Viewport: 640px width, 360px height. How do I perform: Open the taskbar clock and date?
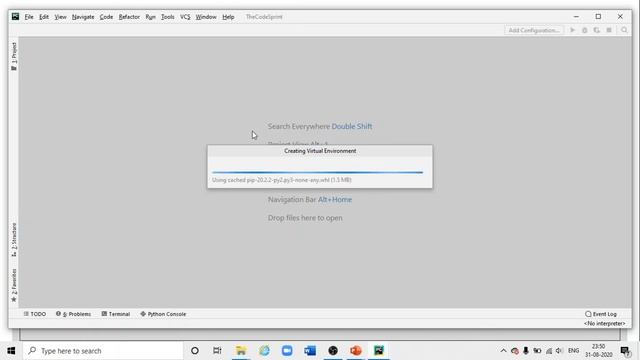(x=598, y=351)
